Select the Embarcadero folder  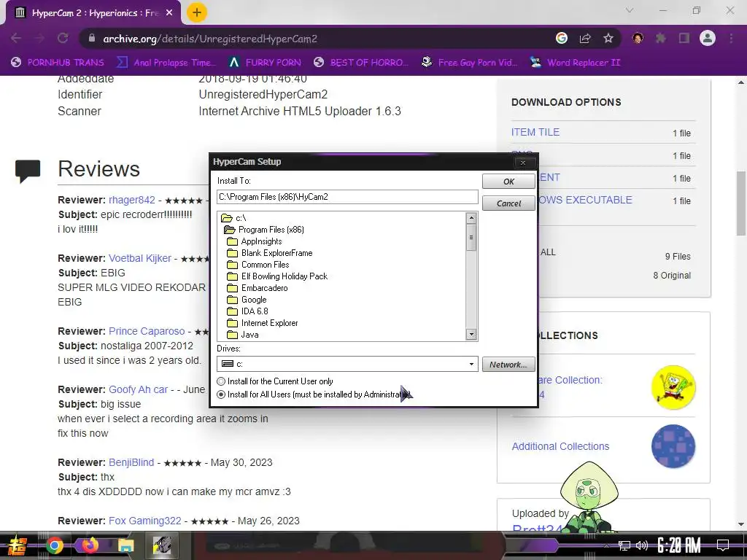click(258, 288)
